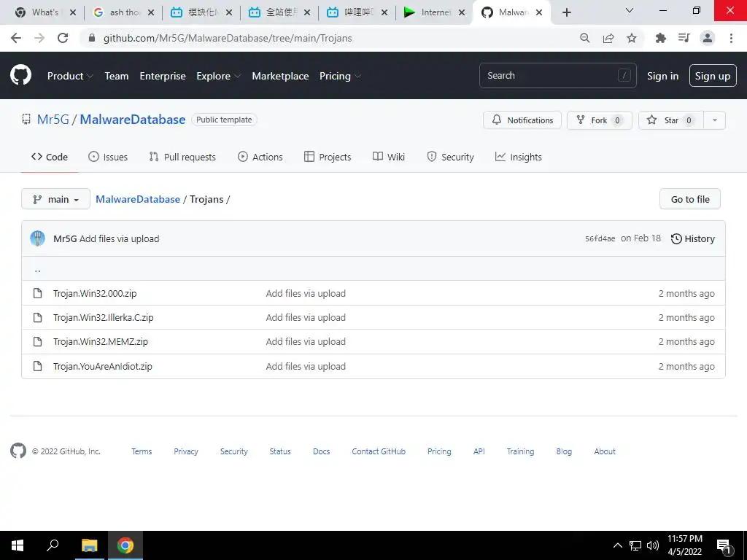Click commit hash 56fd4ae
Screen dimensions: 747x560
tap(600, 238)
